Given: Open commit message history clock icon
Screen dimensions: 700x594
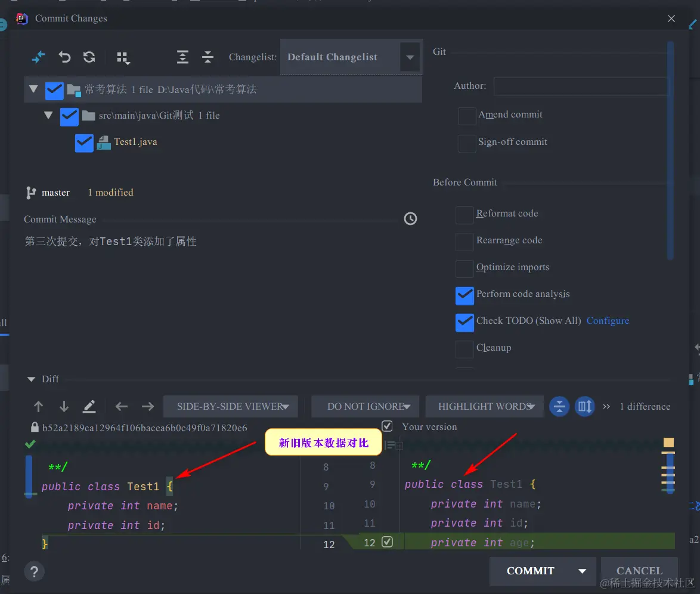Looking at the screenshot, I should (410, 218).
